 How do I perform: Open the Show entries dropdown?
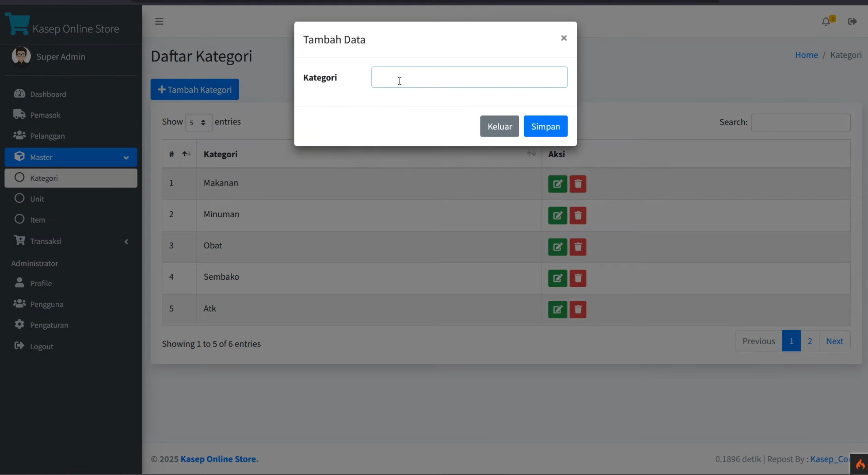click(198, 122)
